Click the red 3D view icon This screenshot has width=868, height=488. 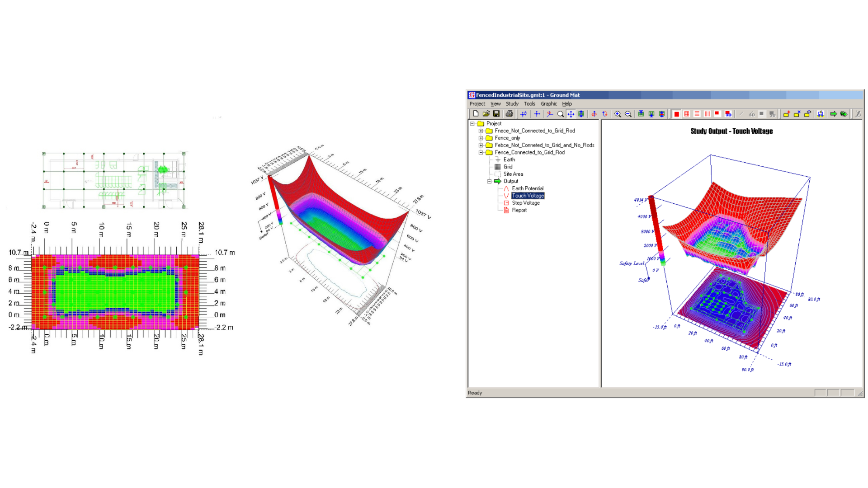[x=728, y=114]
